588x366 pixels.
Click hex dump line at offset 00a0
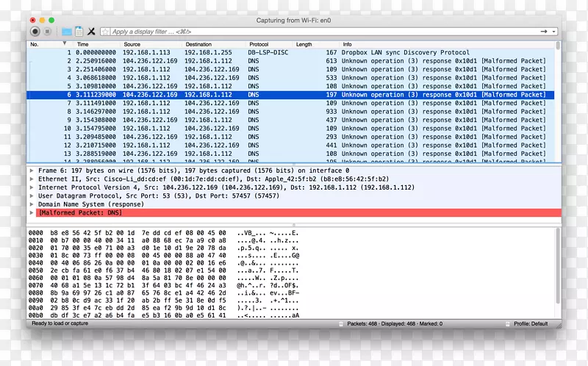pyautogui.click(x=163, y=308)
